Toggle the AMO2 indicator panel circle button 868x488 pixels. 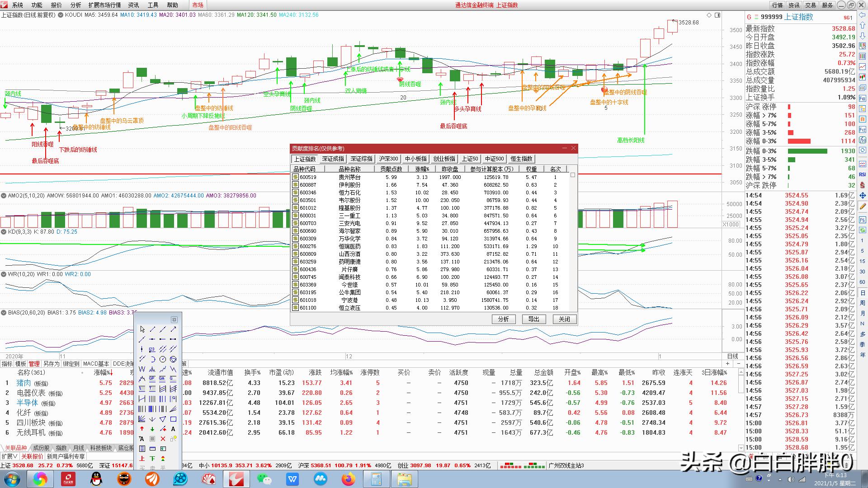click(x=4, y=196)
